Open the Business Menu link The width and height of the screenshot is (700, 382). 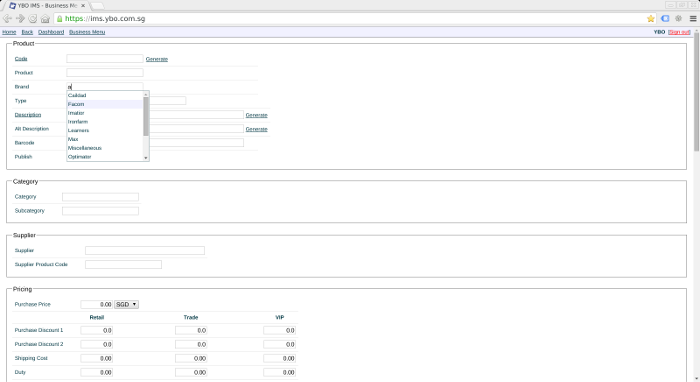click(87, 32)
